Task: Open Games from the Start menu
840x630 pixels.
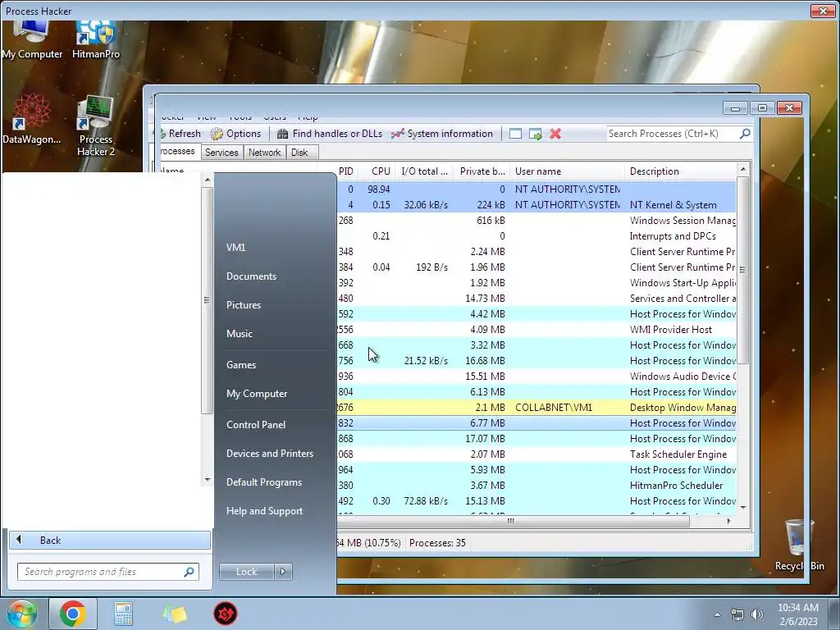Action: [x=241, y=365]
